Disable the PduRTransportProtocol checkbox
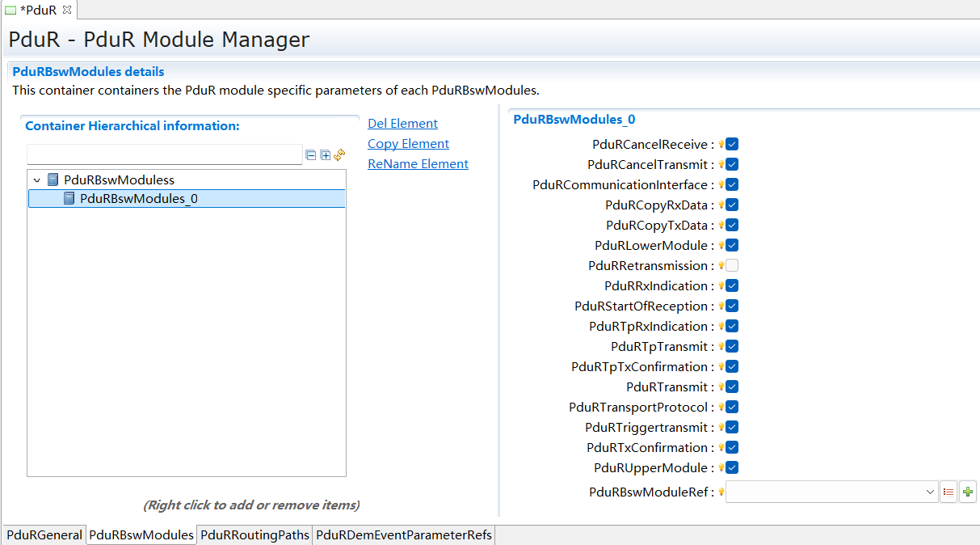 (x=732, y=407)
